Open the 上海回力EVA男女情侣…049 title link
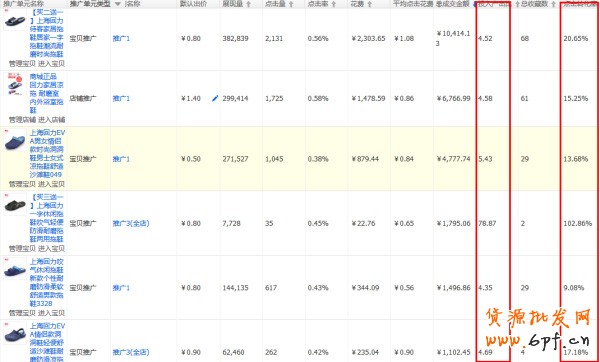 point(47,154)
